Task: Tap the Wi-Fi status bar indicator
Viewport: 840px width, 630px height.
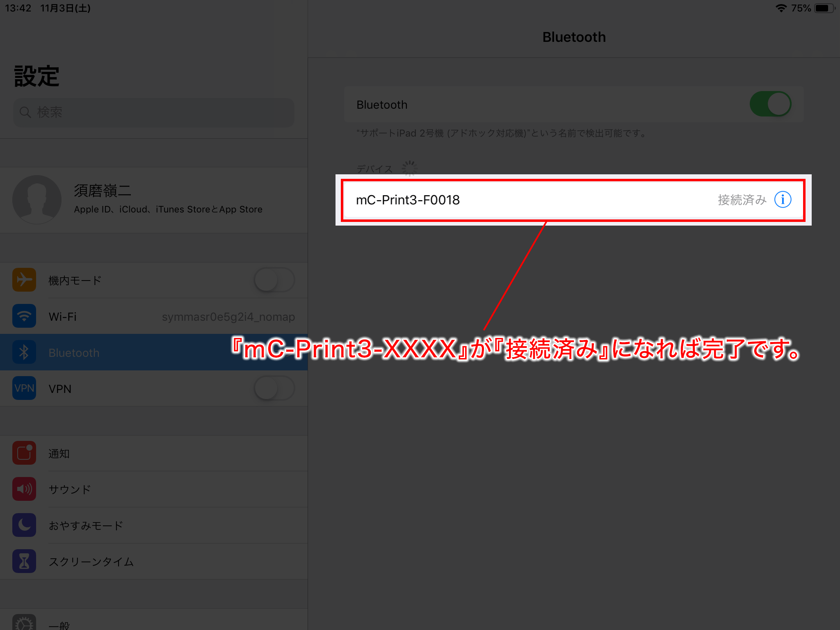Action: (x=781, y=8)
